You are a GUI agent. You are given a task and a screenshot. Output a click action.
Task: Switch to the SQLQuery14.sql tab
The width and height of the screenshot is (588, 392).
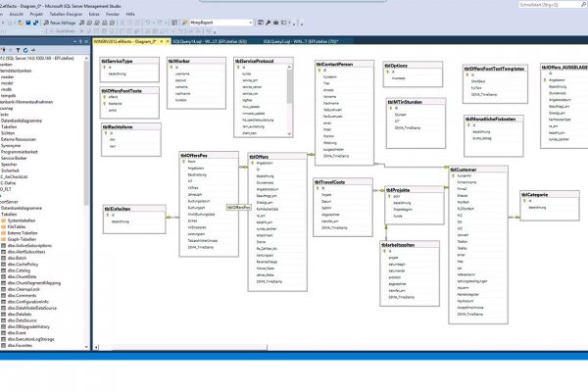[210, 41]
